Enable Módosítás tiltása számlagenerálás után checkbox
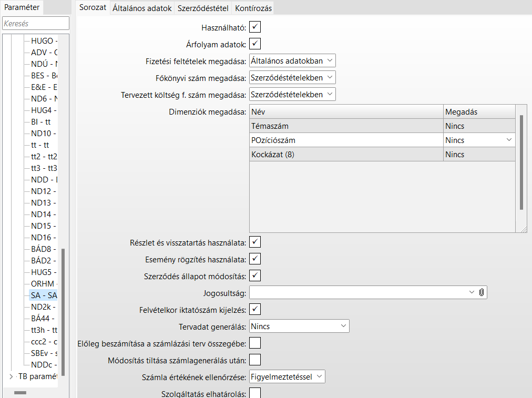 click(x=255, y=360)
